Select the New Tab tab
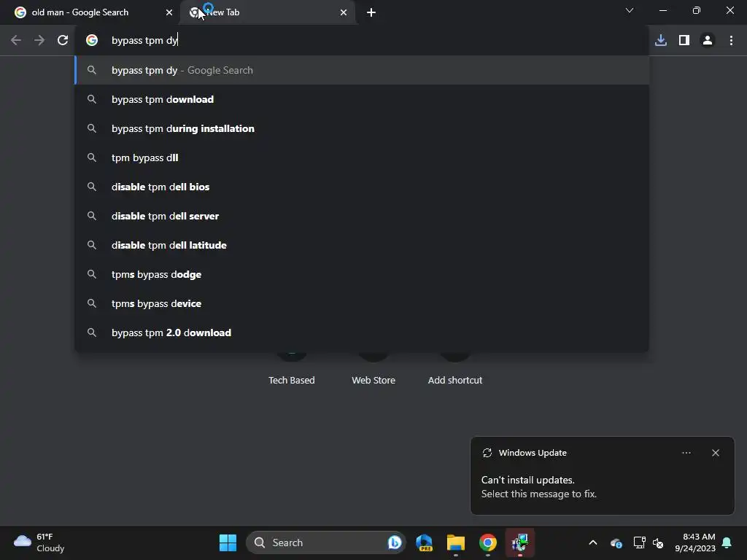The image size is (747, 560). click(268, 12)
